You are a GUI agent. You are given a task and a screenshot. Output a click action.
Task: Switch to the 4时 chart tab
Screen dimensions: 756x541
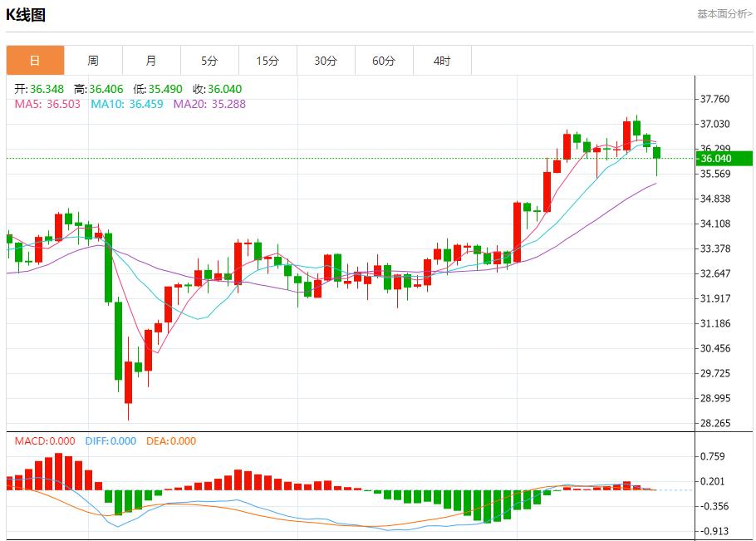pyautogui.click(x=442, y=61)
